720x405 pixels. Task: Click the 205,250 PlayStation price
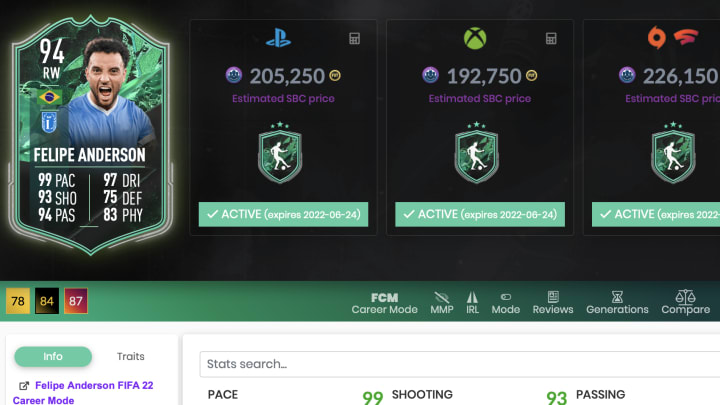coord(287,76)
